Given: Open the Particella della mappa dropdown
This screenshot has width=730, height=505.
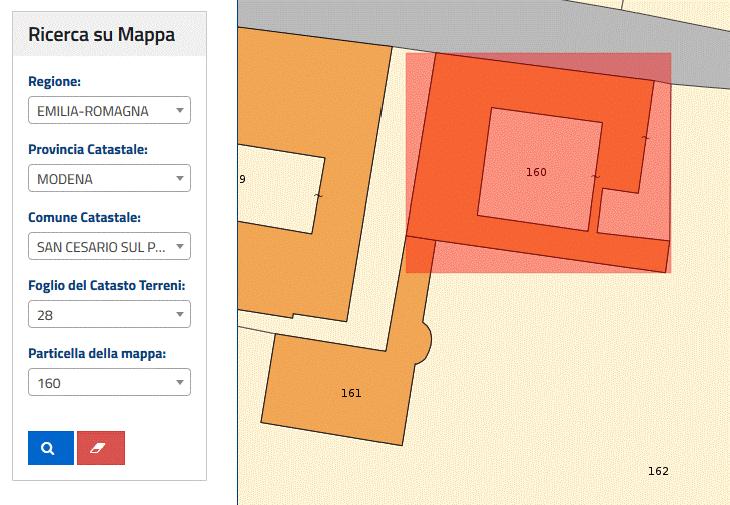Looking at the screenshot, I should [109, 382].
